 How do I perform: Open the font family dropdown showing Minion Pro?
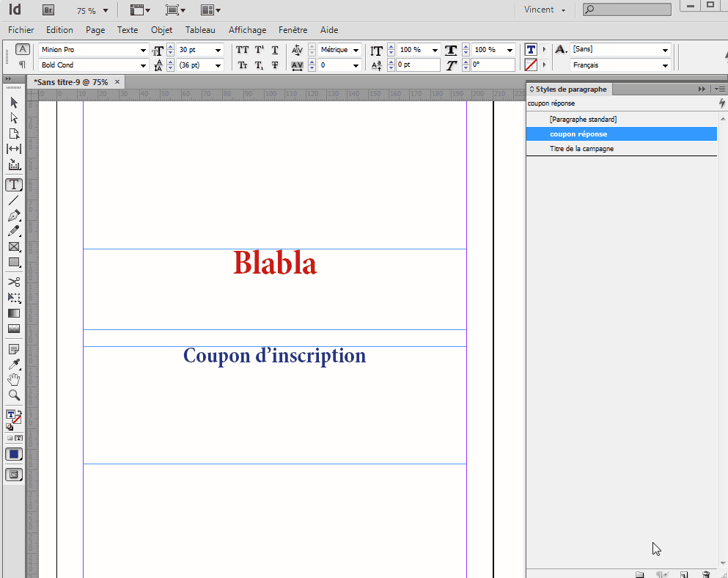pyautogui.click(x=143, y=50)
